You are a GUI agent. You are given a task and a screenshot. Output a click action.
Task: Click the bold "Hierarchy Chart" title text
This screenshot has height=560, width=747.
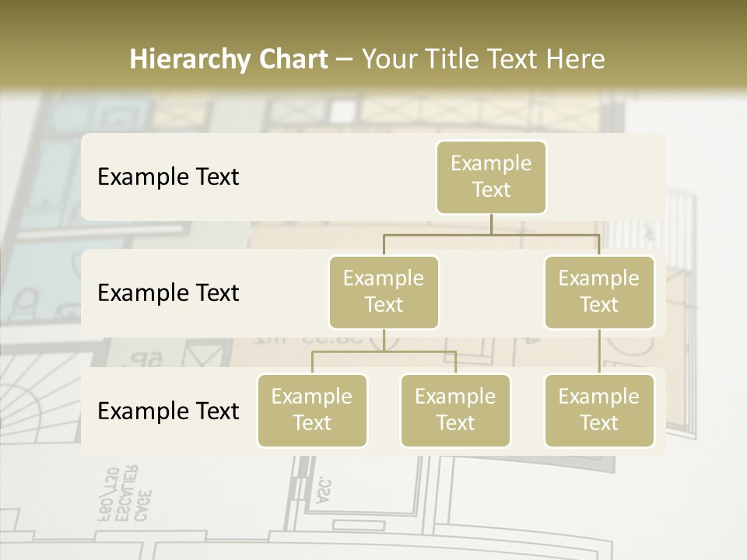228,59
